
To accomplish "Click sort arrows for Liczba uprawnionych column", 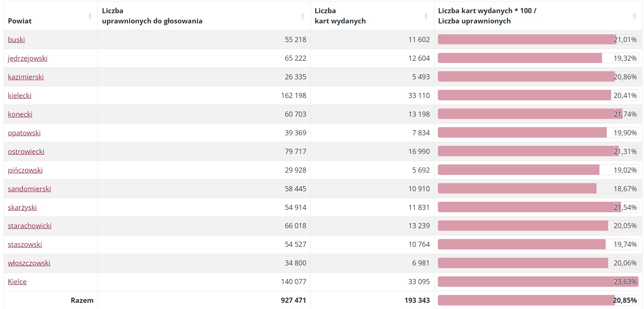I will [302, 16].
